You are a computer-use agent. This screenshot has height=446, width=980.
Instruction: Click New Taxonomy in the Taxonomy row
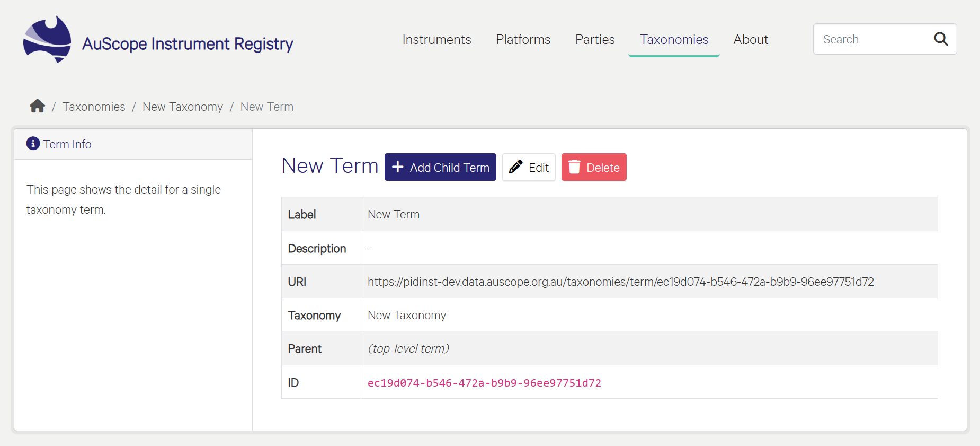[407, 315]
